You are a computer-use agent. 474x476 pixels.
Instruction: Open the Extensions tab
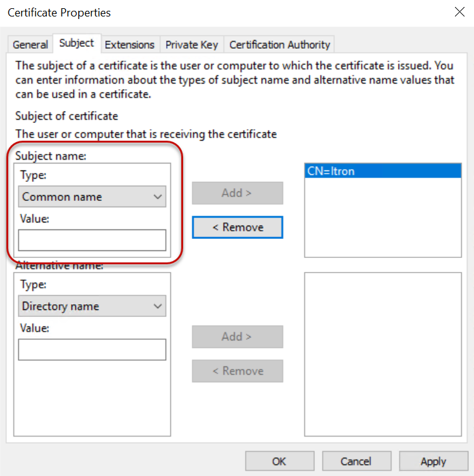point(129,44)
